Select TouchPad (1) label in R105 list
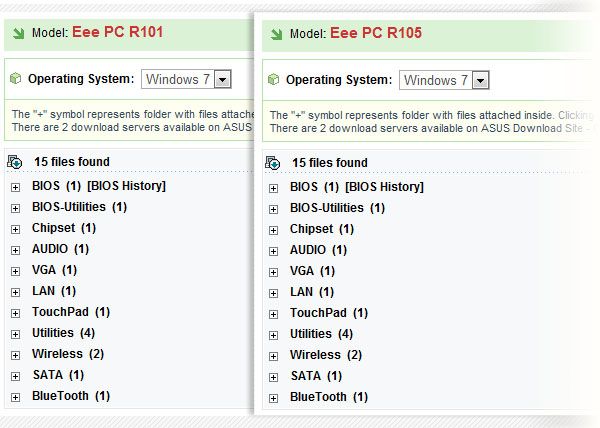Screen dimensions: 600x428 pos(329,313)
